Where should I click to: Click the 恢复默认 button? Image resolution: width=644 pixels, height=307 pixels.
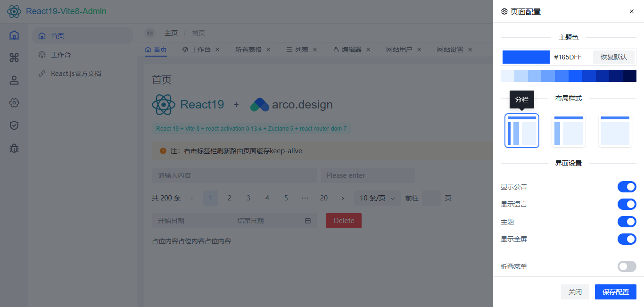[x=614, y=57]
